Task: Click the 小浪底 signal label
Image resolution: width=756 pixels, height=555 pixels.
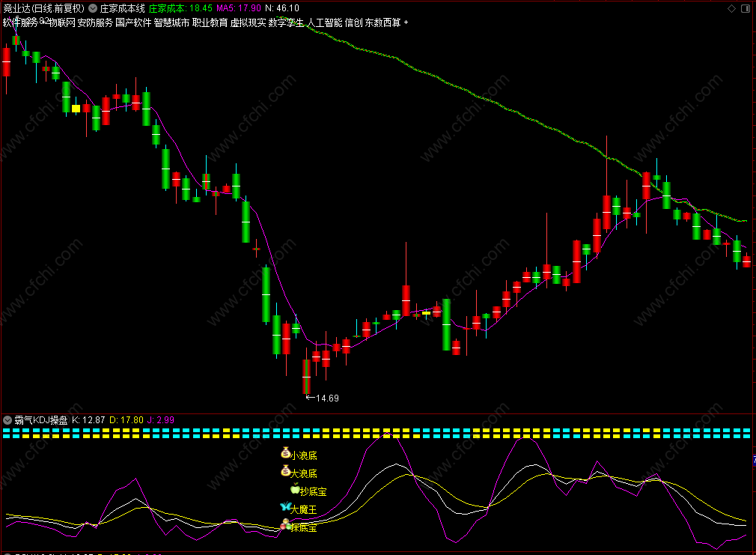Action: point(304,455)
